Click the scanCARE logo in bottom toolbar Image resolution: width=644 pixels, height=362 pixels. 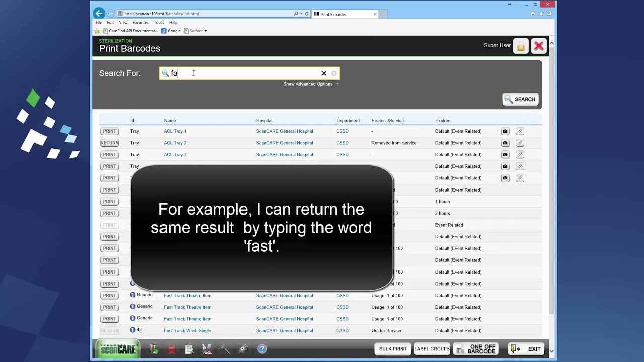tap(118, 349)
